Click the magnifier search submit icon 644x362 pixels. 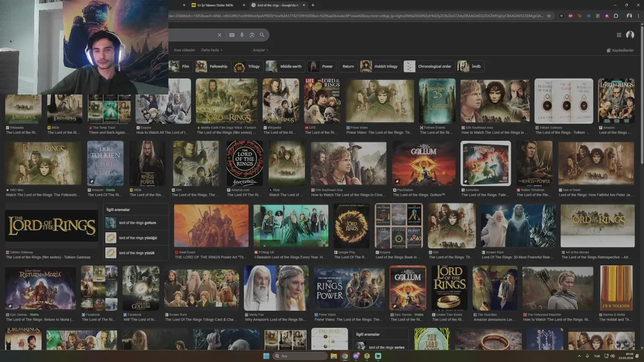pyautogui.click(x=262, y=35)
